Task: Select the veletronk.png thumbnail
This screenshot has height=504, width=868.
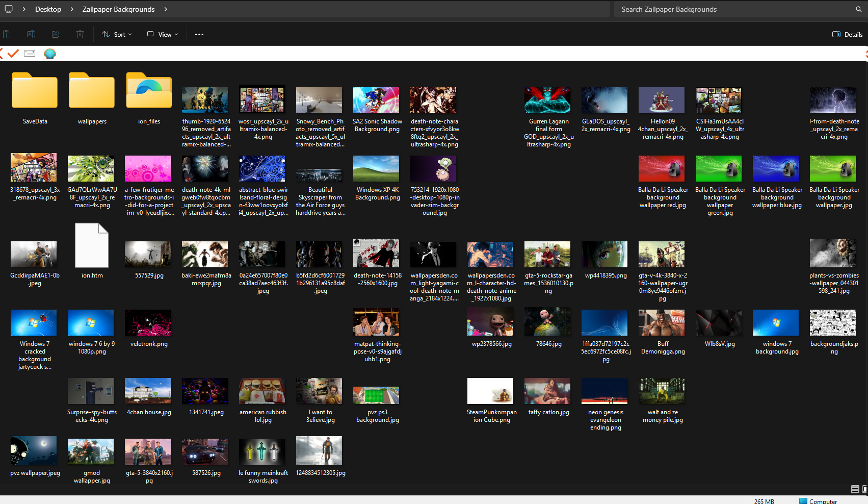Action: tap(148, 322)
